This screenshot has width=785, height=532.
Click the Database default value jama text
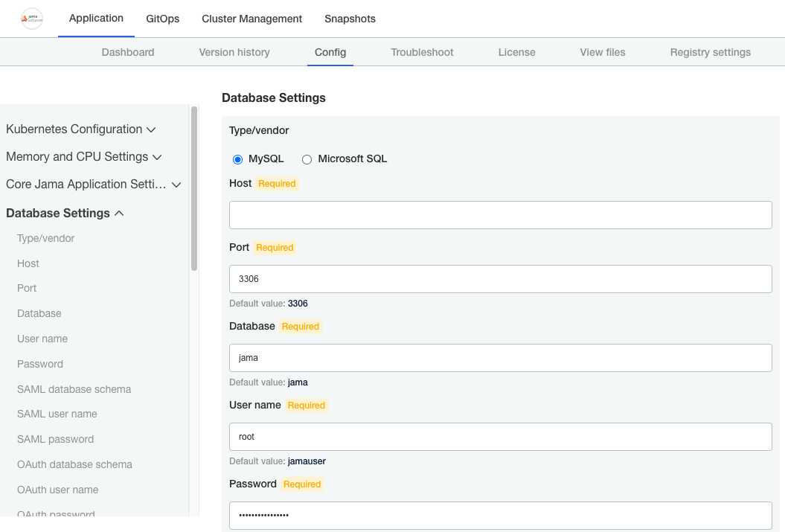click(x=298, y=382)
